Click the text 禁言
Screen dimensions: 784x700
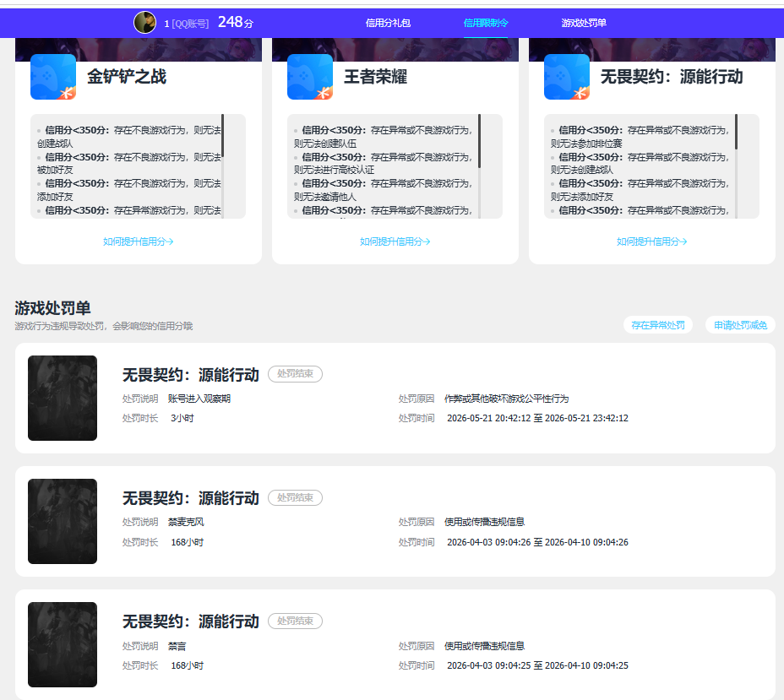(177, 646)
